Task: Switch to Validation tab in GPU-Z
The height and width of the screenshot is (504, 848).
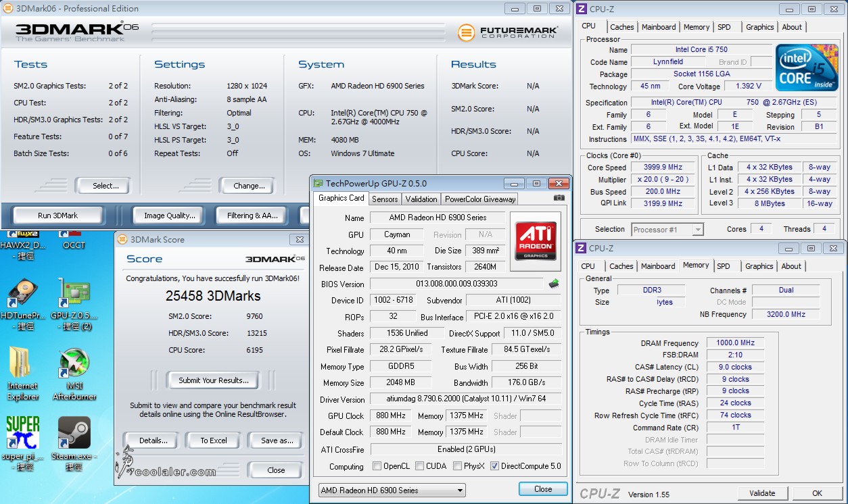Action: click(421, 199)
